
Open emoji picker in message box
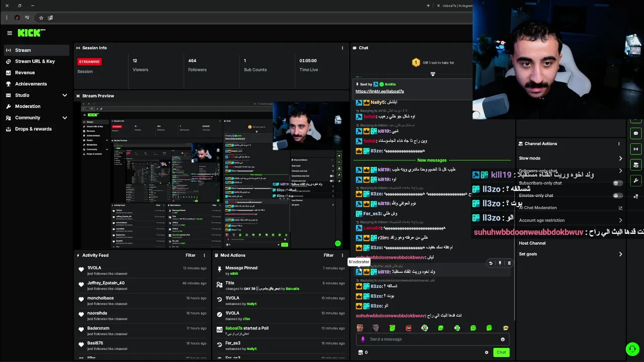click(x=503, y=339)
